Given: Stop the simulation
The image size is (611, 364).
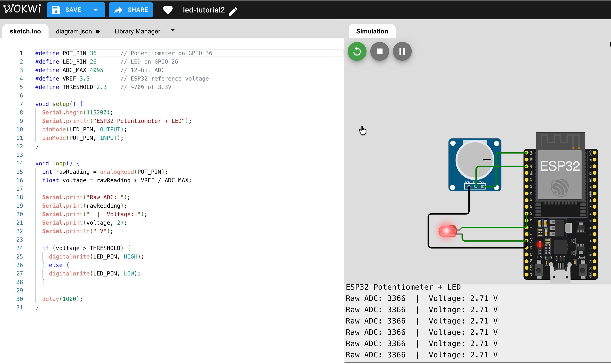Looking at the screenshot, I should pos(379,51).
